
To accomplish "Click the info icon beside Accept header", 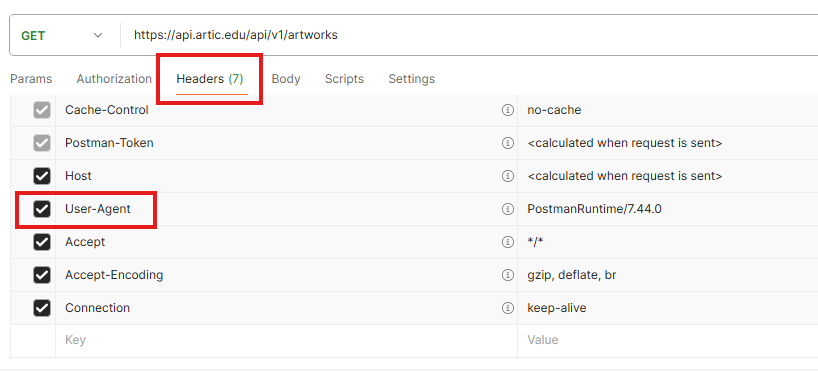I will [x=508, y=242].
